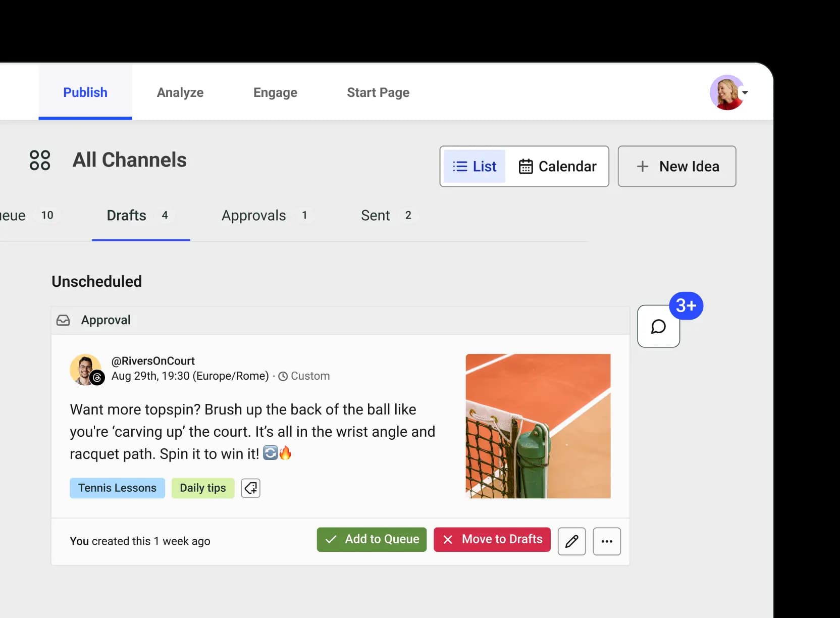840x618 pixels.
Task: Open more options via the ellipsis icon
Action: 606,541
